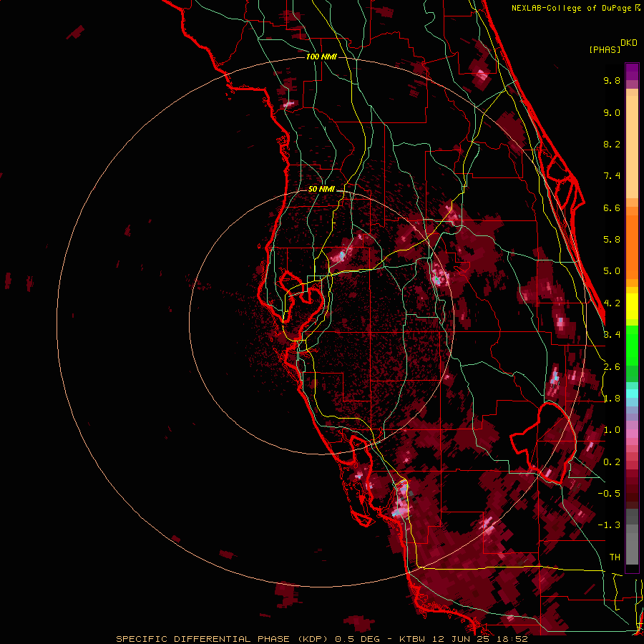Screen dimensions: 644x644
Task: Click the 9.8 value on the color scale
Action: [x=612, y=81]
